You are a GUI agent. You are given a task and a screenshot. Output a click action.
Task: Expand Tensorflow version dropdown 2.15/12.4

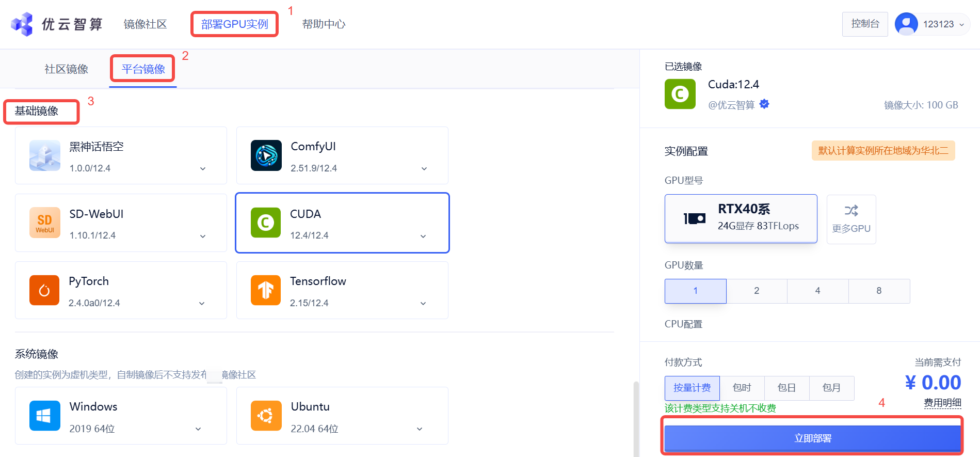pyautogui.click(x=423, y=304)
